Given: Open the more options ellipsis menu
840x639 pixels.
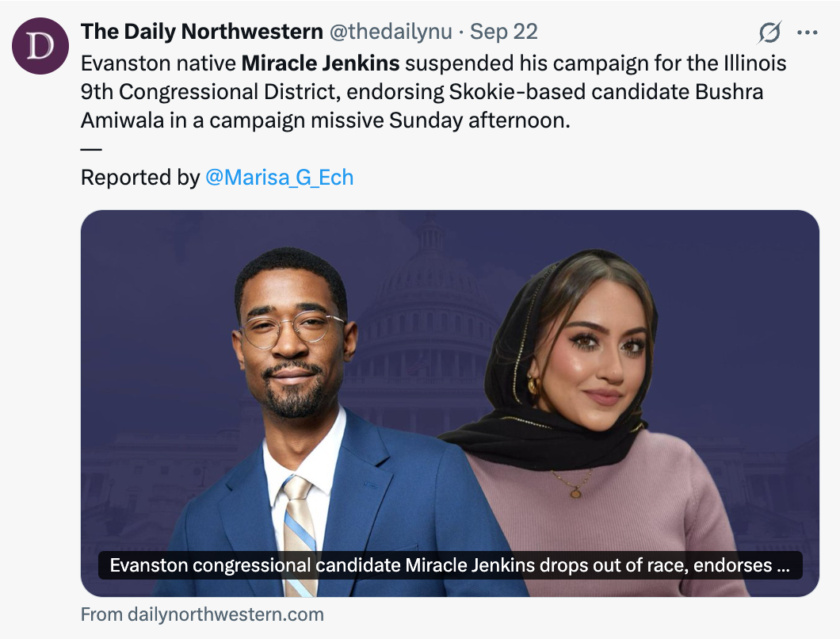Looking at the screenshot, I should coord(807,33).
